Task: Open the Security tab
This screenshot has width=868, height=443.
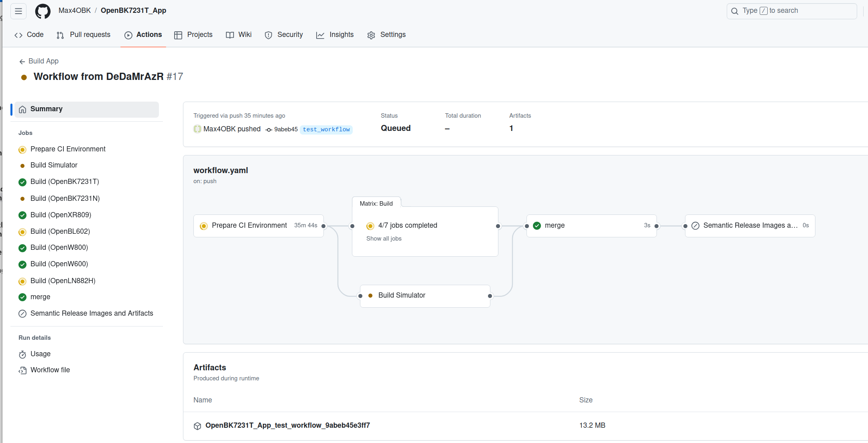Action: pos(284,35)
